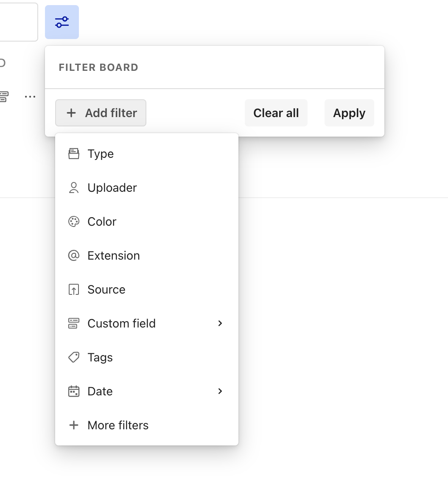
Task: Toggle the board filter sliders icon
Action: click(x=62, y=22)
